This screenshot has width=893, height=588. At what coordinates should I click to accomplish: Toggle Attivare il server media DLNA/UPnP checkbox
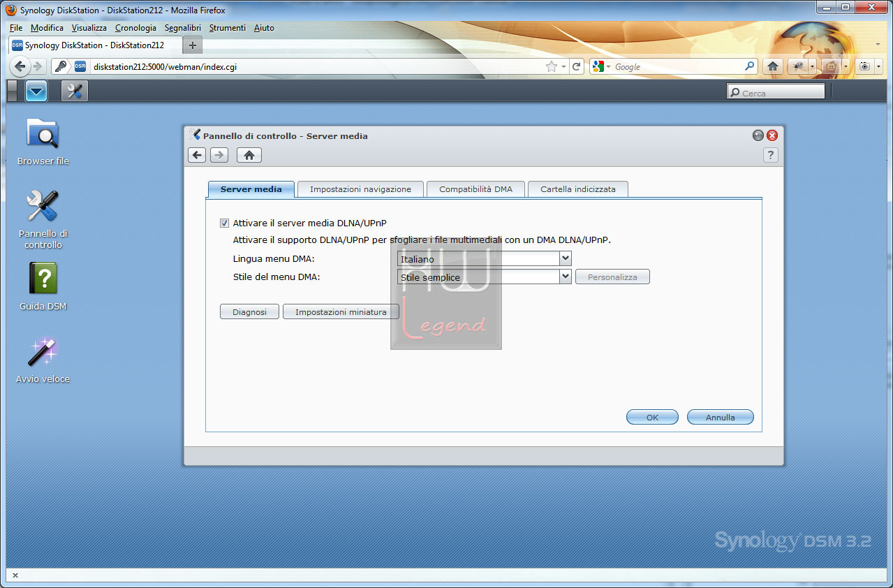point(224,223)
